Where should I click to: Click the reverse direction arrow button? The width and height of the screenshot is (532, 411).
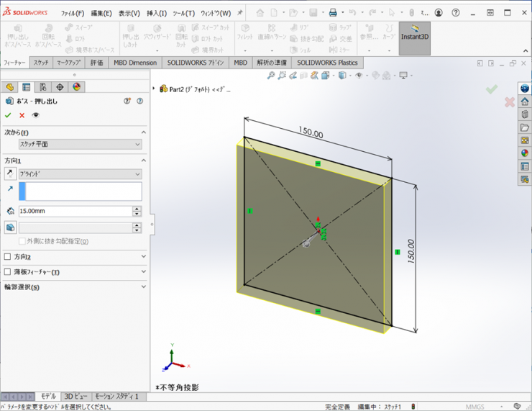point(10,173)
